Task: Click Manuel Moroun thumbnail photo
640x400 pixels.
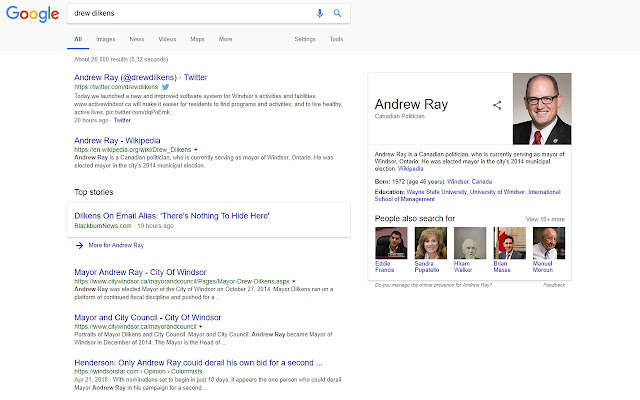Action: point(549,243)
